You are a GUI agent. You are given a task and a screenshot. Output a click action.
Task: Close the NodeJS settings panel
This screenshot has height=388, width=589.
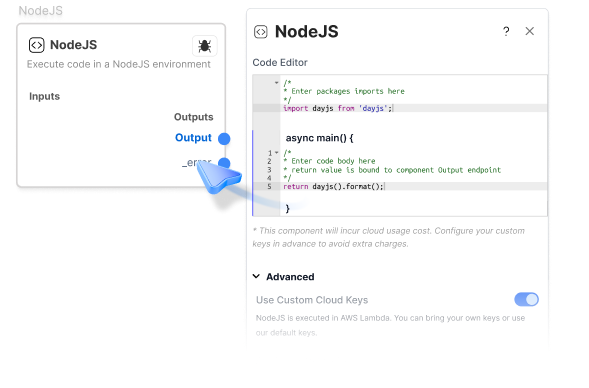pyautogui.click(x=530, y=31)
